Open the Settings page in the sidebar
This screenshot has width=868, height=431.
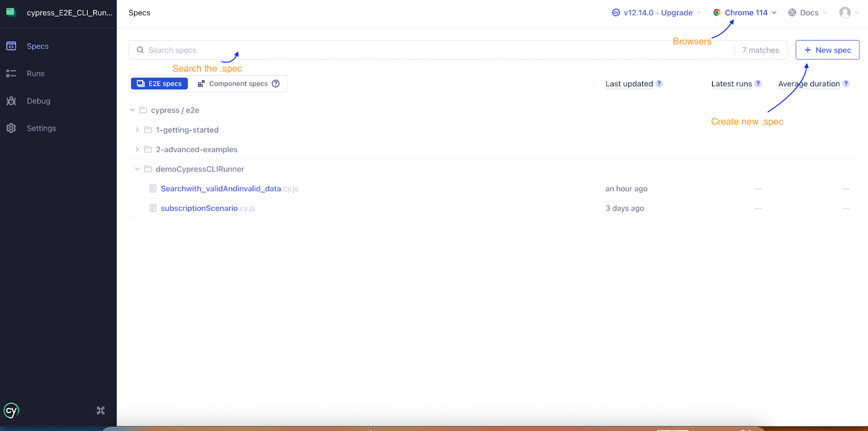pyautogui.click(x=41, y=128)
